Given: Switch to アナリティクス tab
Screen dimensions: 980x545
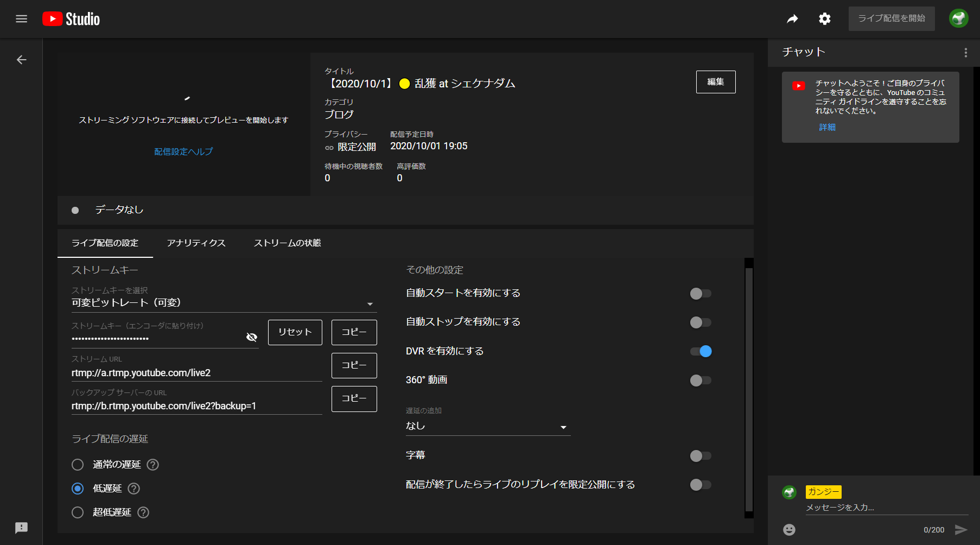Looking at the screenshot, I should [x=196, y=243].
